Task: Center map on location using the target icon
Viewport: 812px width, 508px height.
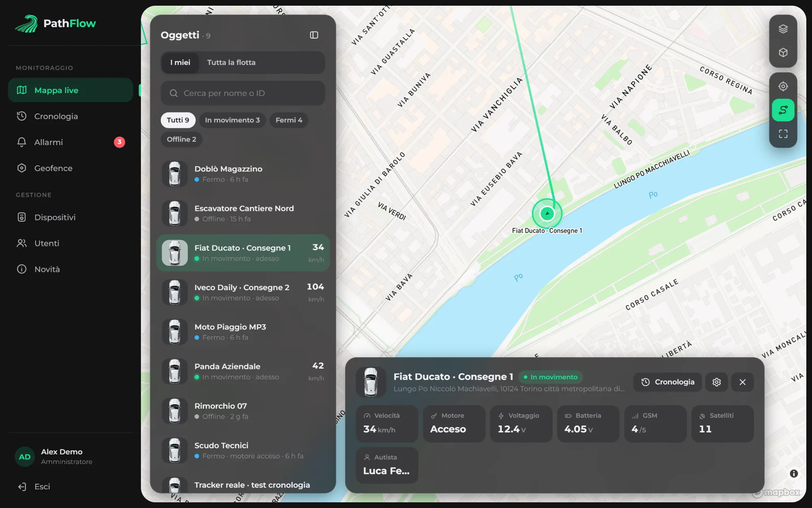Action: (x=783, y=87)
